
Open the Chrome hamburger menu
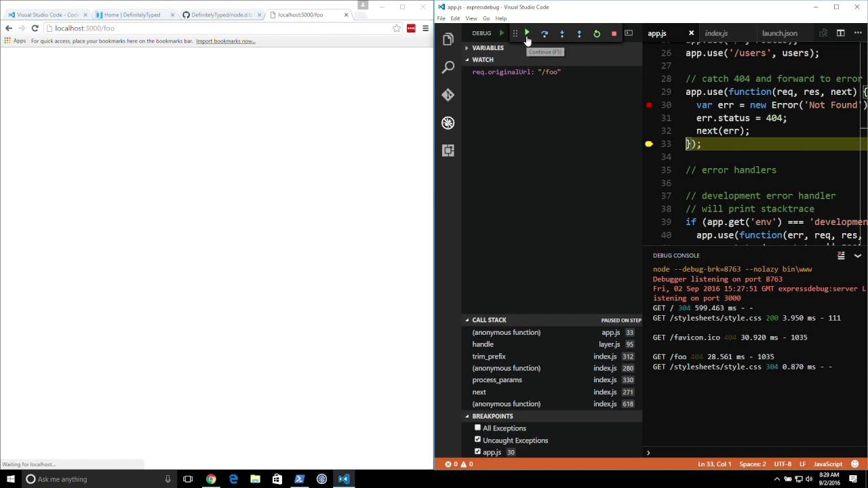coord(425,28)
